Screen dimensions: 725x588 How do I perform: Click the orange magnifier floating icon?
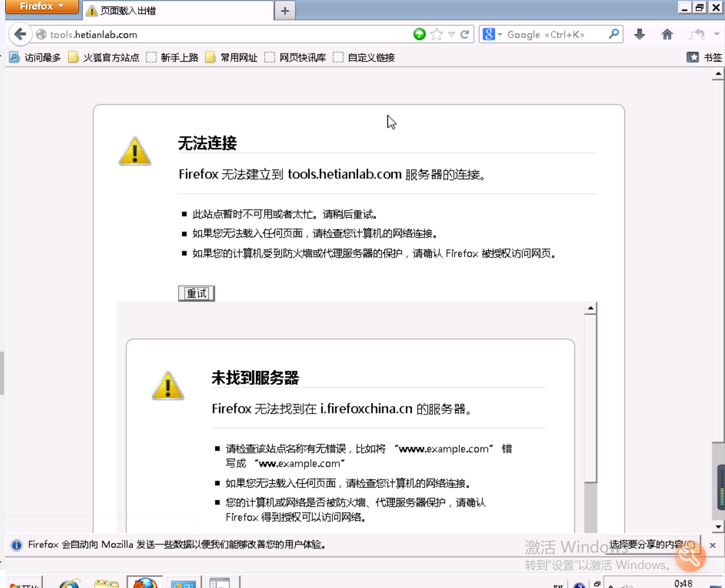click(690, 556)
